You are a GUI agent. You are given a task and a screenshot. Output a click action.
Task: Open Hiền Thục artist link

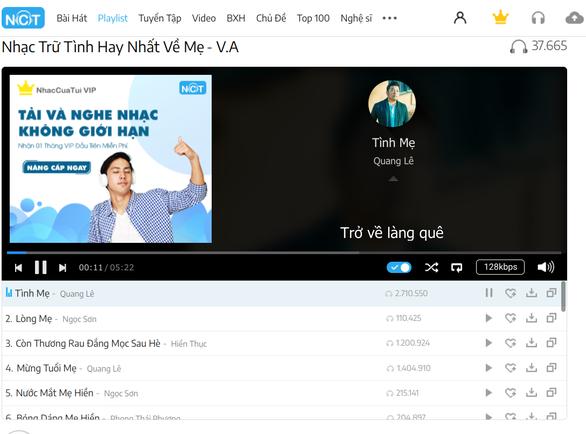pos(189,344)
